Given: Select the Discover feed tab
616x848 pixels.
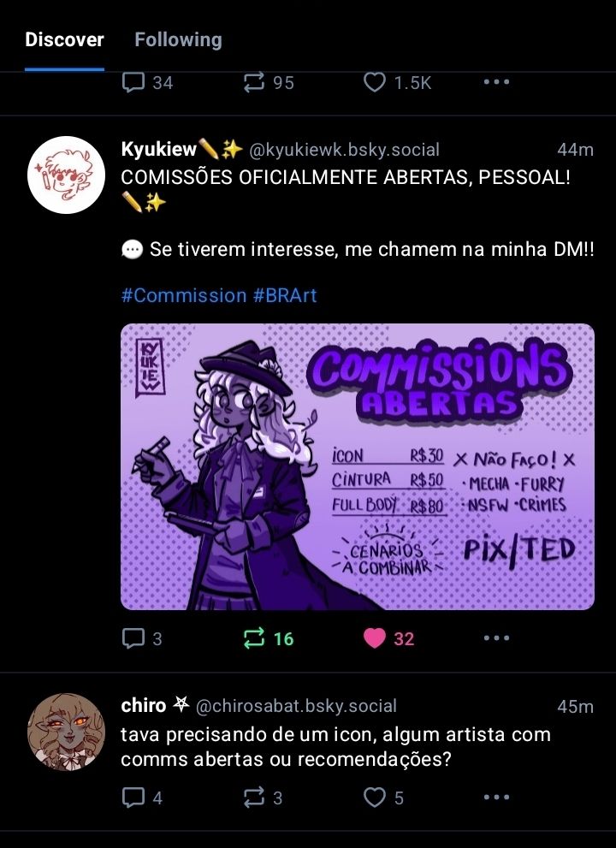Looking at the screenshot, I should (64, 39).
